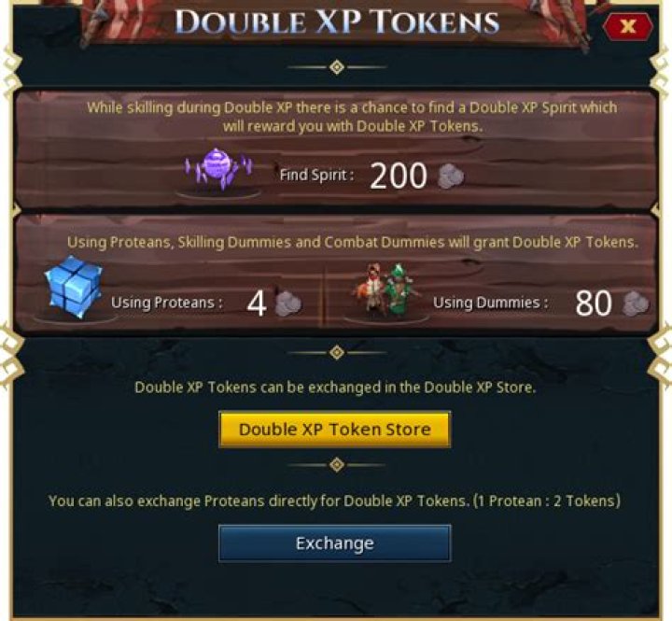Image resolution: width=672 pixels, height=621 pixels.
Task: Click the token icon beside Using Proteans 4
Action: pos(288,303)
